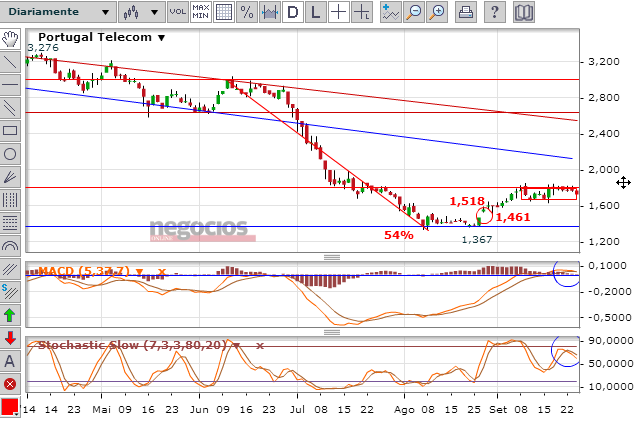Open the Stochastic Slow settings dropdown
The width and height of the screenshot is (636, 421).
coord(239,345)
